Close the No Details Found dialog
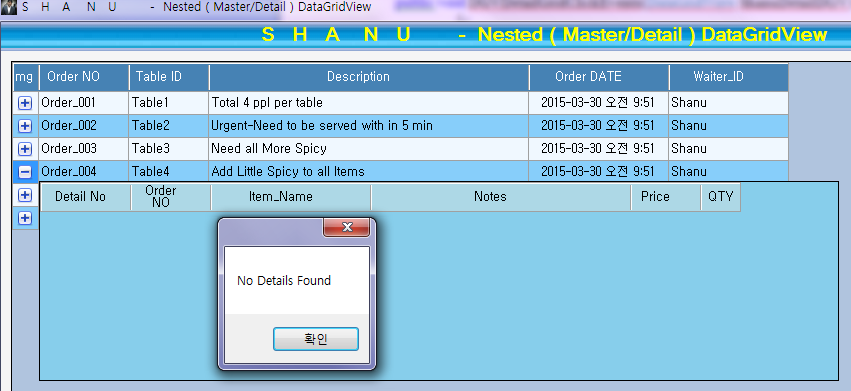This screenshot has height=391, width=851. pos(346,228)
